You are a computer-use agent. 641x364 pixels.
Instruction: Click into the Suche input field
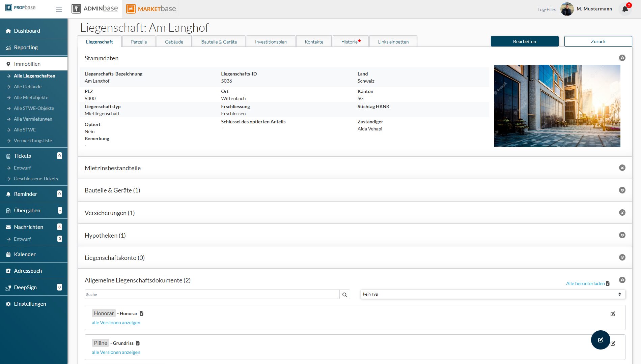212,295
